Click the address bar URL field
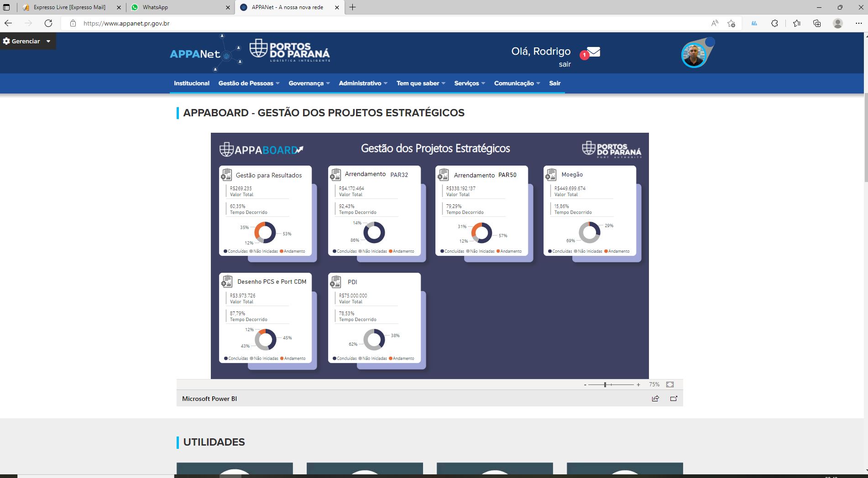 [x=126, y=23]
